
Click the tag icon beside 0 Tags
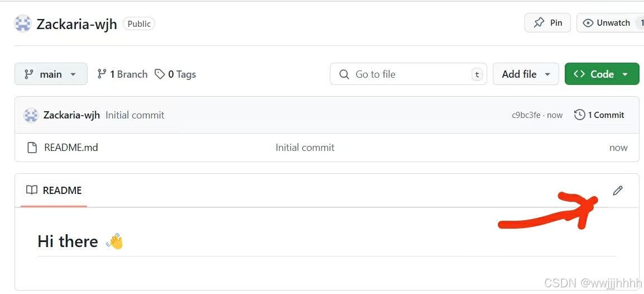160,74
